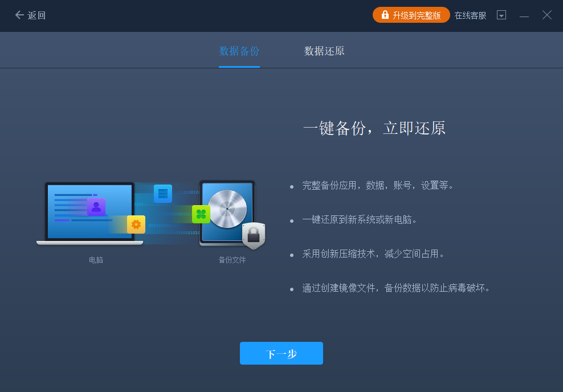Open 在线客服 online customer service
This screenshot has width=563, height=392.
tap(470, 15)
